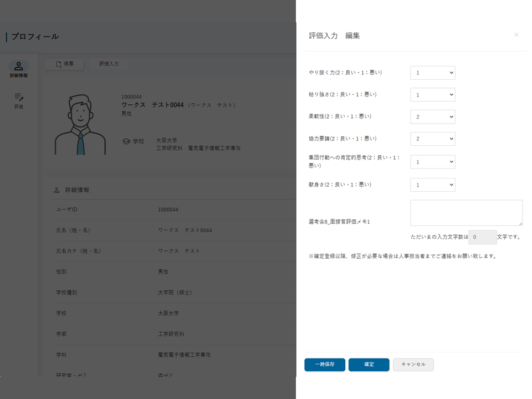Screen dimensions: 532x399
Task: Click the profile portrait of ワークス テスト0044
Action: 79,125
